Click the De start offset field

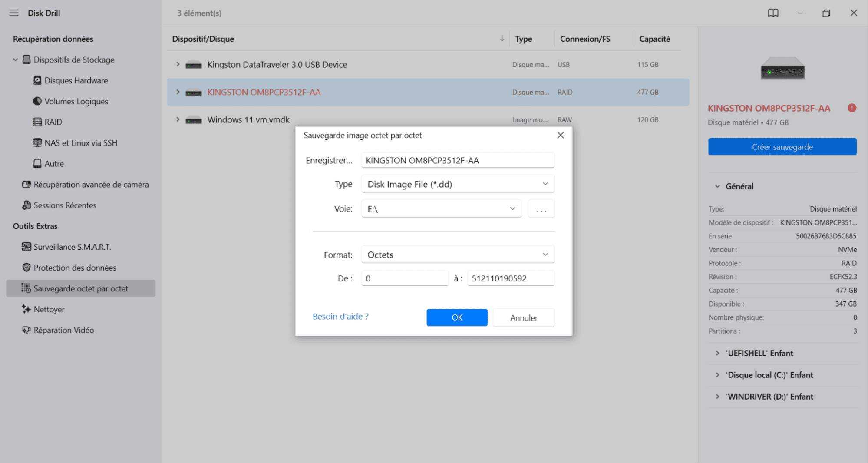coord(405,278)
